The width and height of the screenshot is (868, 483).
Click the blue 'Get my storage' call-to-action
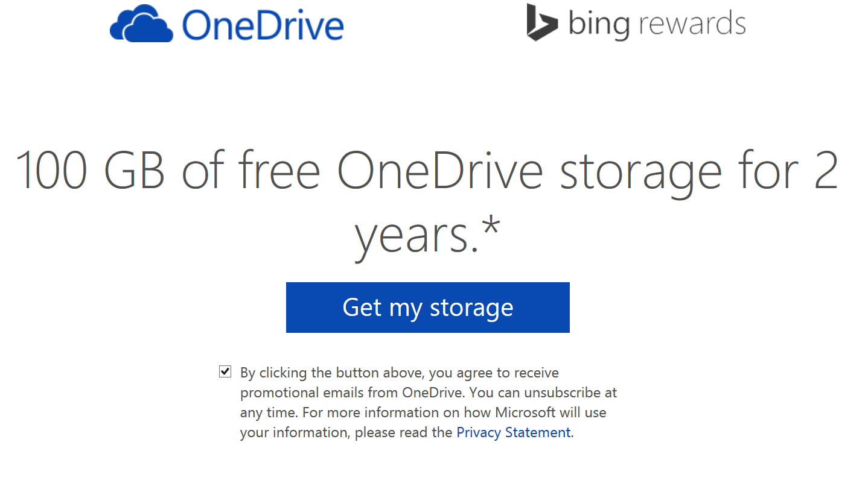[x=427, y=308]
